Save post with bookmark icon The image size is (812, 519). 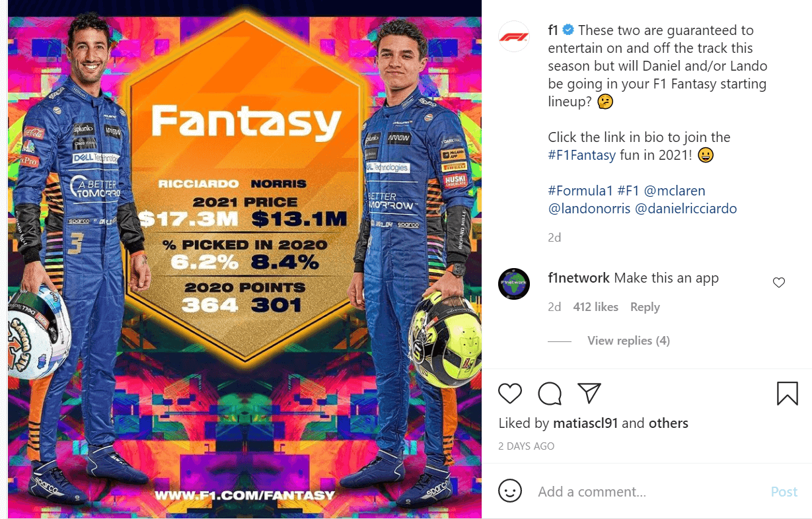pos(788,394)
